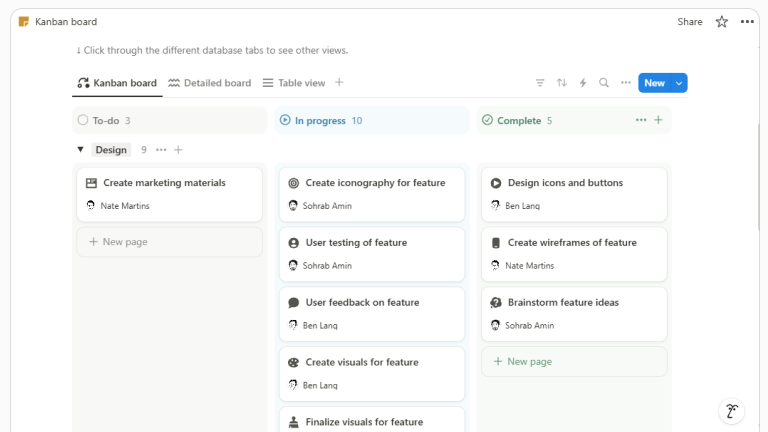768x432 pixels.
Task: Click palette icon on Create visuals card
Action: (293, 362)
